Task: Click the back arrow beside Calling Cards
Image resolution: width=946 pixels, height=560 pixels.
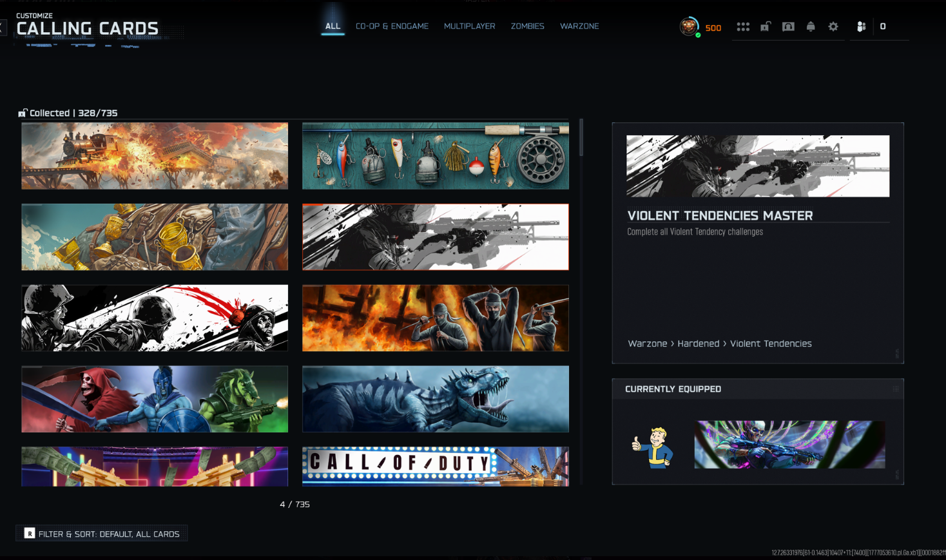Action: click(x=3, y=27)
